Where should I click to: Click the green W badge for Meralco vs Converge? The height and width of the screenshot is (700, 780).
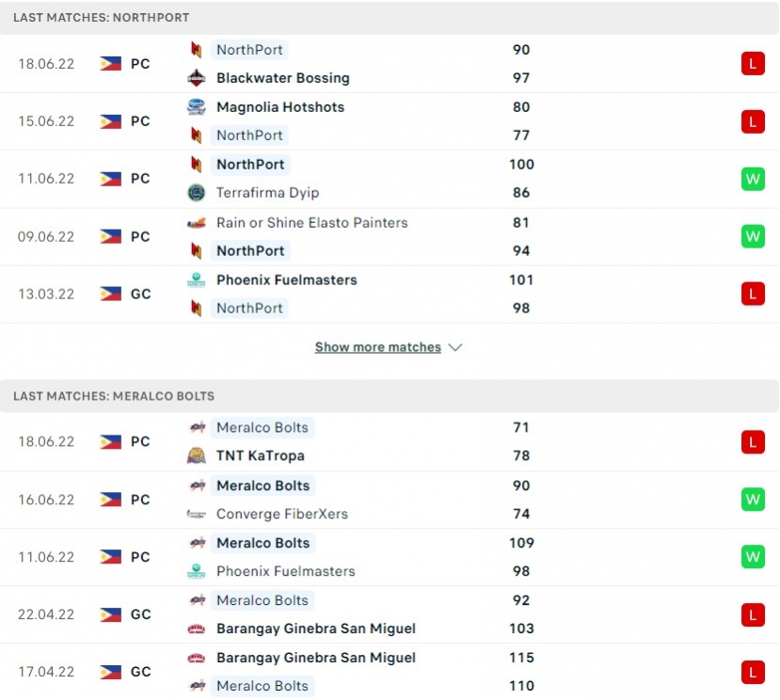(753, 500)
